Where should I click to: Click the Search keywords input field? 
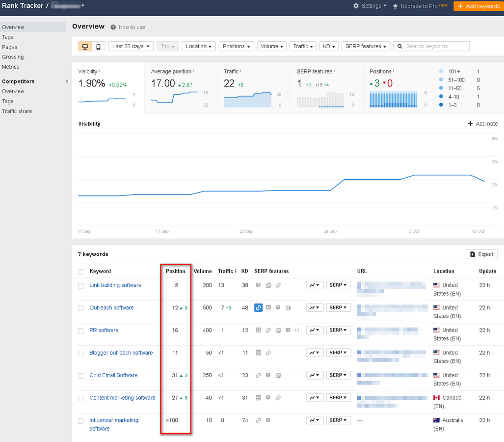pos(431,46)
